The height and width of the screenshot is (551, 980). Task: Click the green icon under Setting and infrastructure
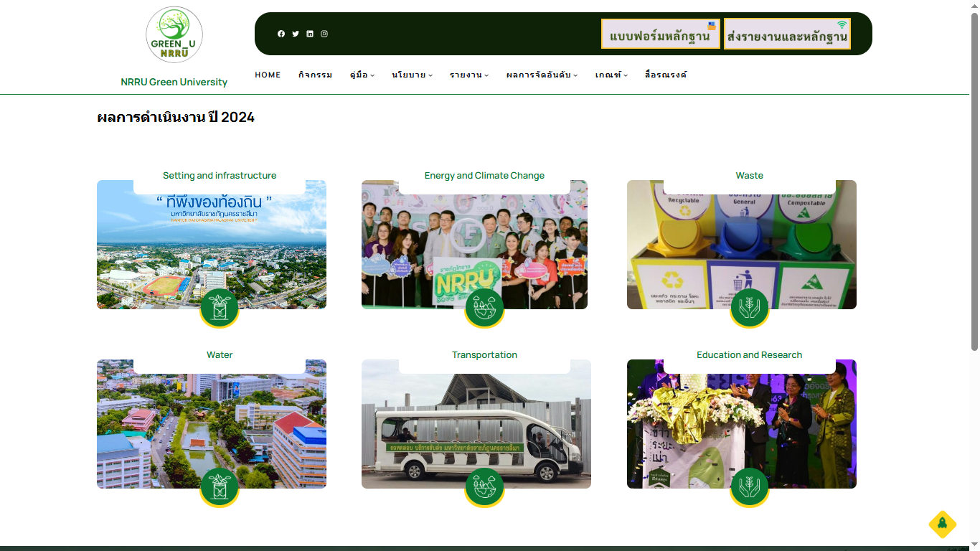[219, 308]
